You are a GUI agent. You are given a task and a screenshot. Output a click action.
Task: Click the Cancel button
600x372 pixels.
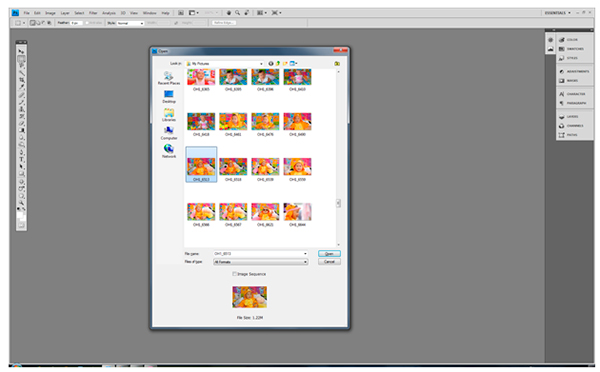[x=329, y=262]
